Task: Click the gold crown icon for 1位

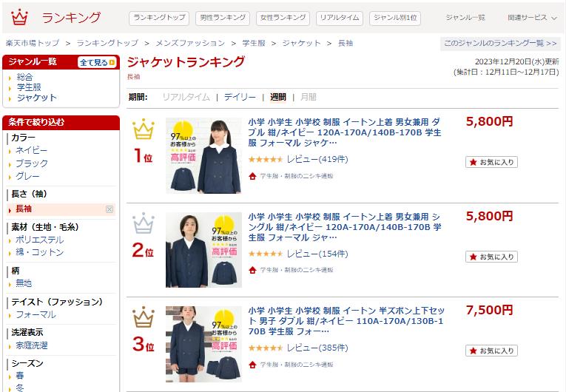Action: pyautogui.click(x=144, y=129)
